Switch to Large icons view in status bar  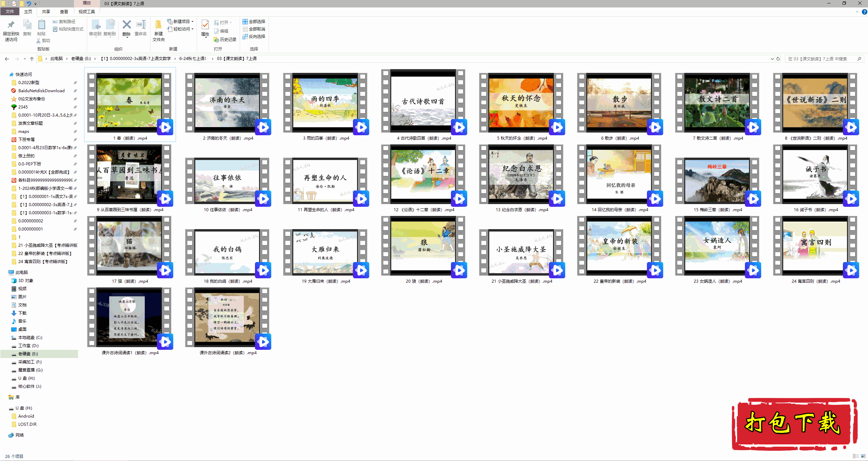[x=863, y=456]
